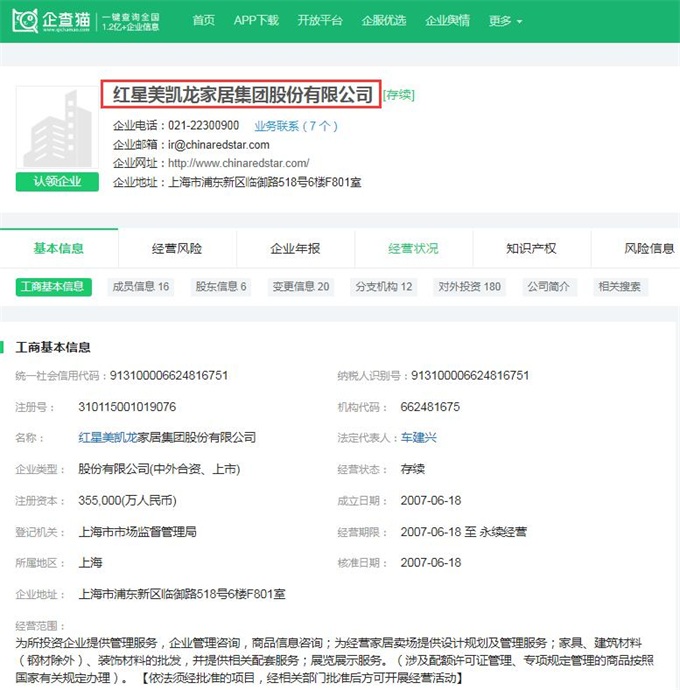Open company website link chinaredstar.com
Screen dimensions: 680x690
(x=239, y=163)
